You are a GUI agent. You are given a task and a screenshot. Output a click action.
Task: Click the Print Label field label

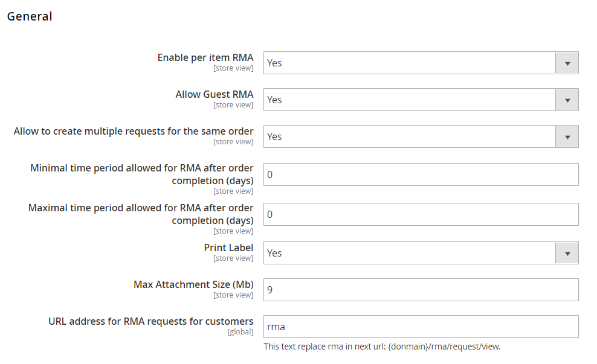coord(228,247)
